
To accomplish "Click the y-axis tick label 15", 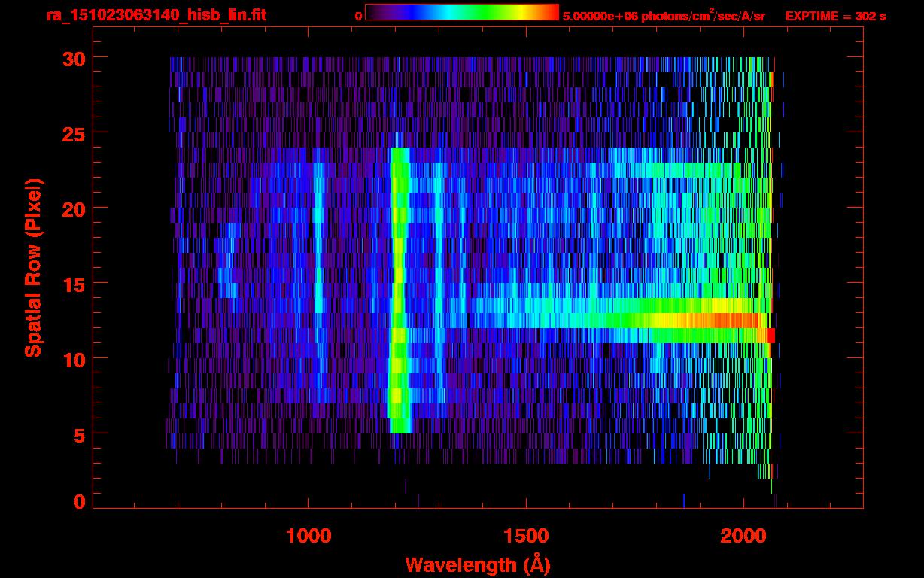I will (72, 284).
